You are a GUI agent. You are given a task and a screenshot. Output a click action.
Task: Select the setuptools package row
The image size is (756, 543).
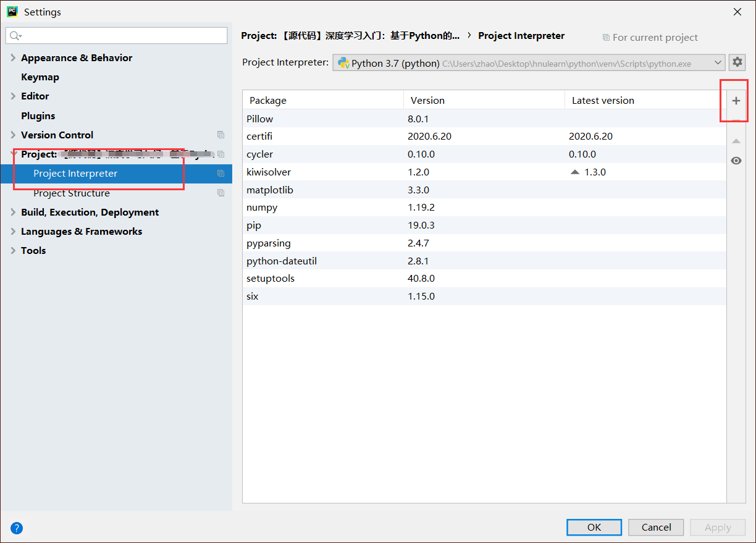coord(484,279)
